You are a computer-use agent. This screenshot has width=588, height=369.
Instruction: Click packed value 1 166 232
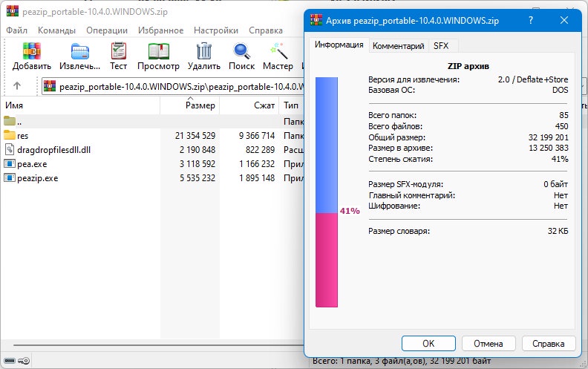[257, 164]
